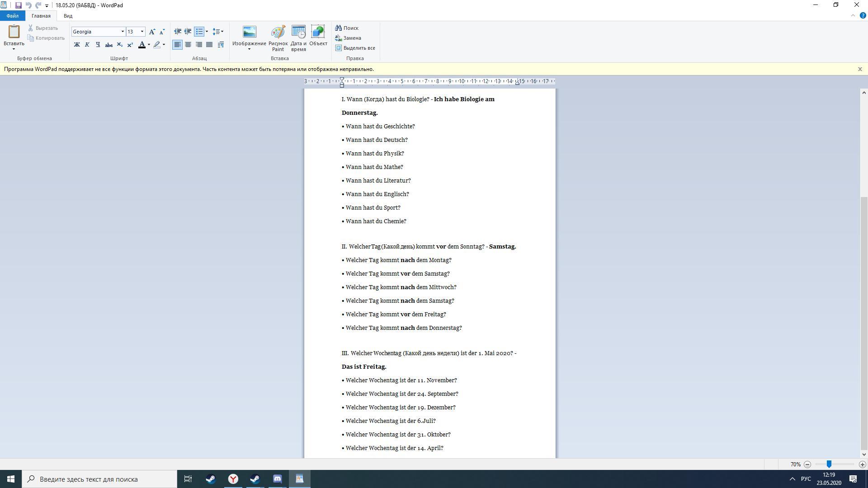Toggle italic formatting (К)
This screenshot has width=868, height=488.
tap(87, 45)
